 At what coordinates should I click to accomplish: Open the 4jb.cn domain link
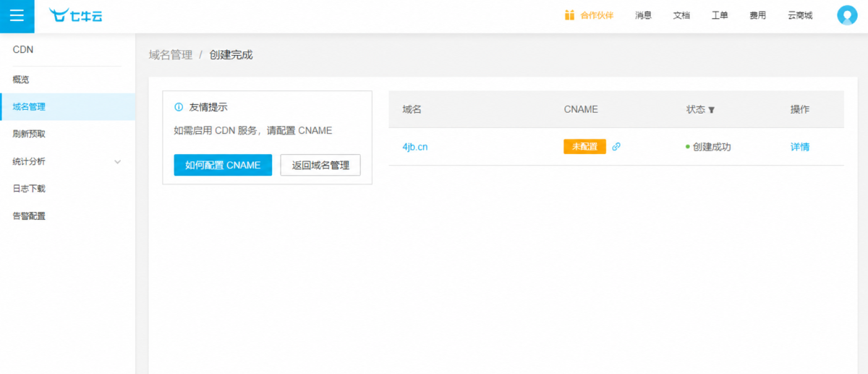[x=415, y=147]
